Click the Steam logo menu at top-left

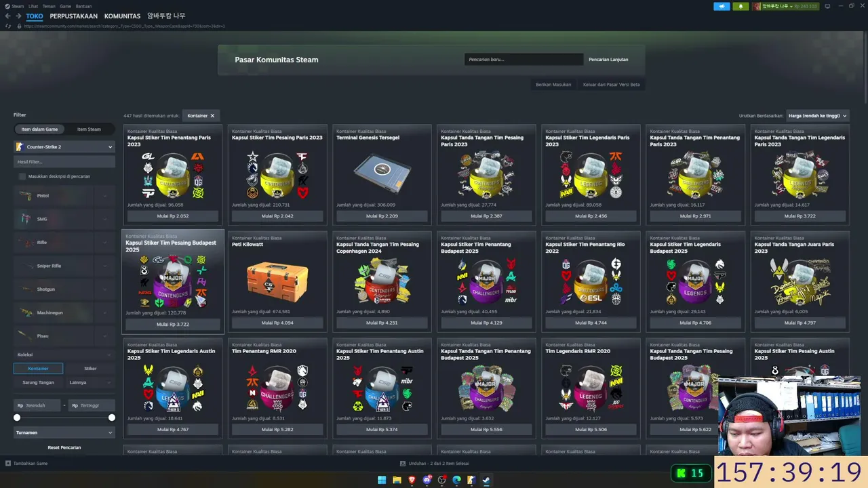point(15,6)
